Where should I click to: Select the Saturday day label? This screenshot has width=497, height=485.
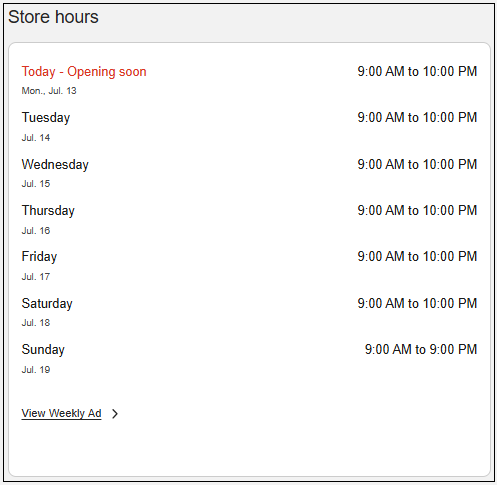coord(47,304)
